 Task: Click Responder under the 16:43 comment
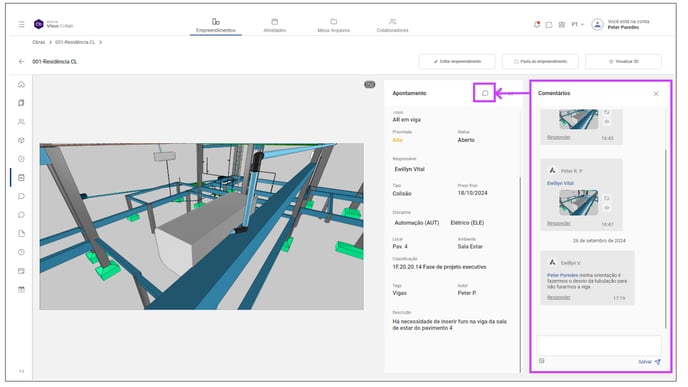(x=559, y=137)
